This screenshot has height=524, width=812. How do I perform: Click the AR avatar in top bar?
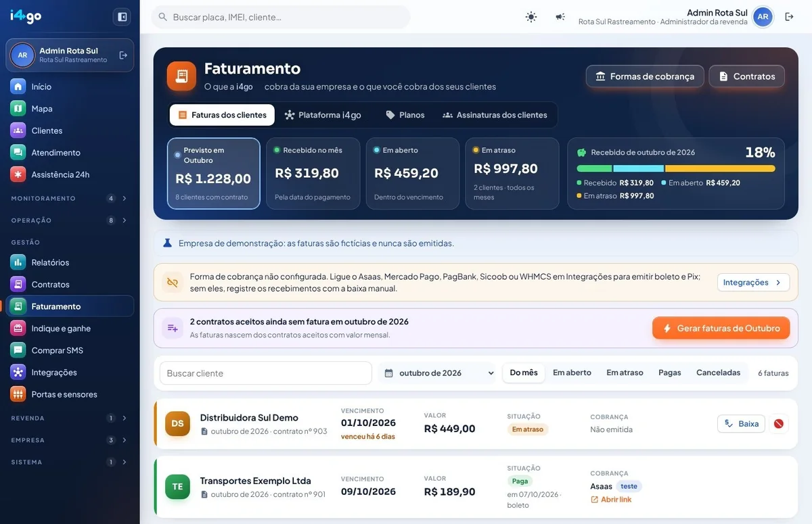763,17
